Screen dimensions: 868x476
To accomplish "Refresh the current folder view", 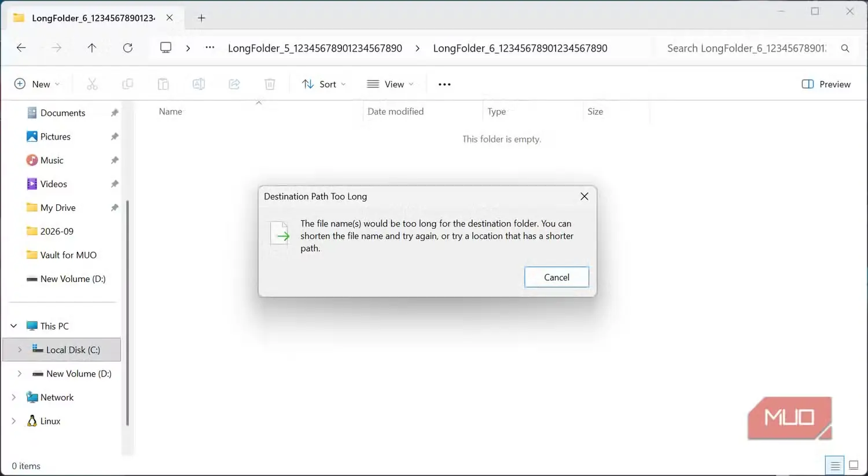I will coord(128,48).
